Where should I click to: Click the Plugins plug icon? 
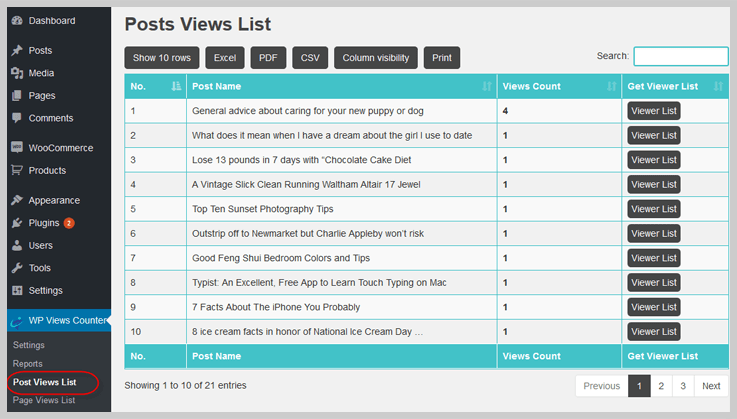tap(17, 222)
